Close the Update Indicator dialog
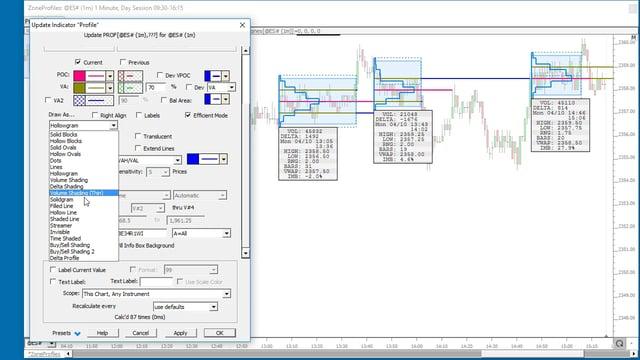The image size is (640, 360). click(x=242, y=25)
